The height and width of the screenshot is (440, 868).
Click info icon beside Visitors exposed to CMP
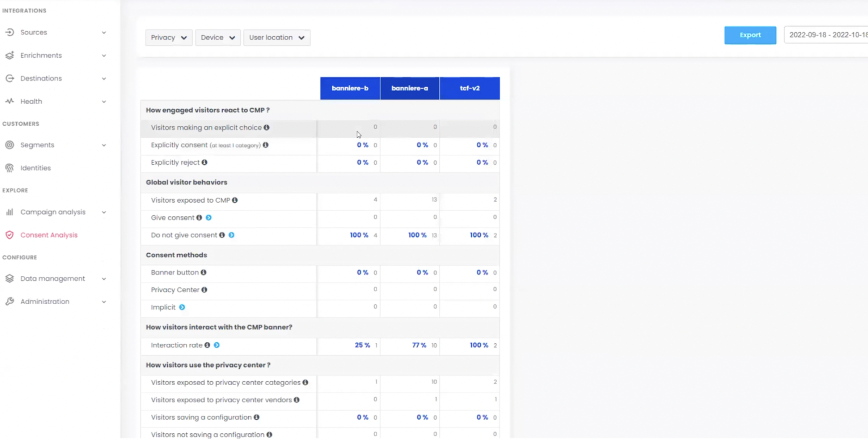(x=235, y=200)
